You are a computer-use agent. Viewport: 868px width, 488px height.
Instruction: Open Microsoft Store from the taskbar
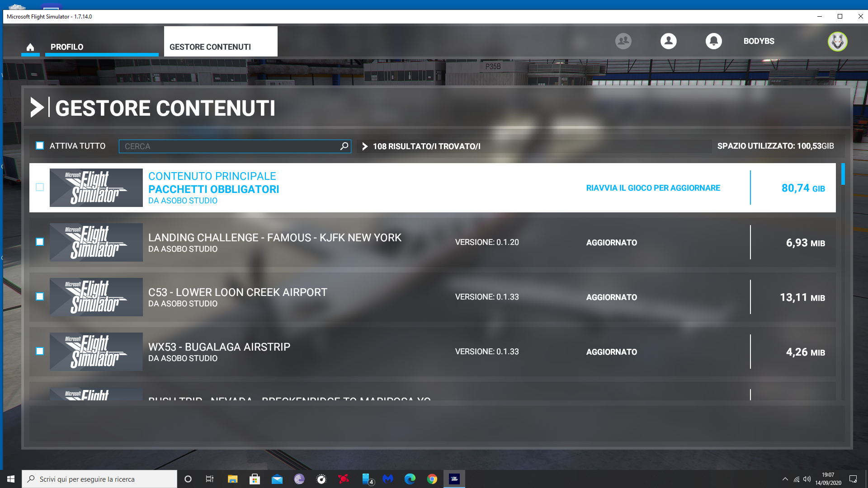click(255, 479)
